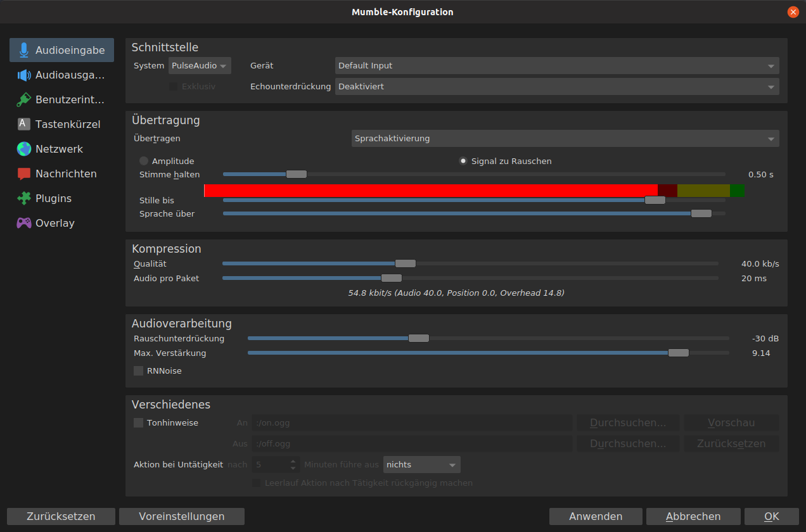Select the Benutzerinterface paintbrush icon
The width and height of the screenshot is (806, 532).
24,99
